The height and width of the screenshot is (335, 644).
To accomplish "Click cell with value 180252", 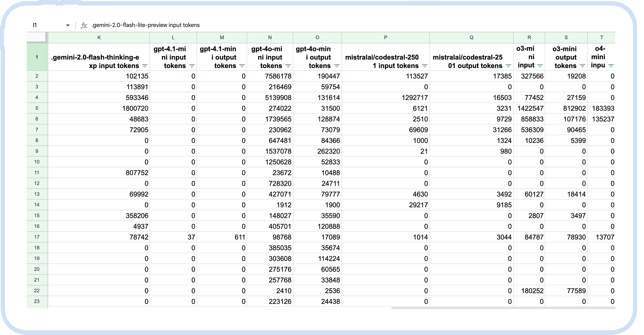I will click(x=529, y=291).
